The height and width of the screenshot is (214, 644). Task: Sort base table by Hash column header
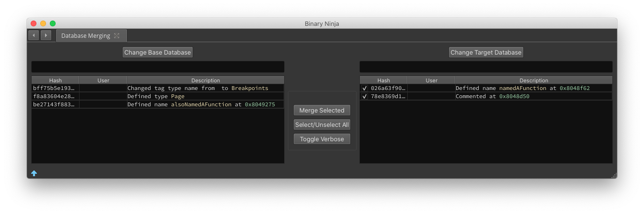[55, 80]
